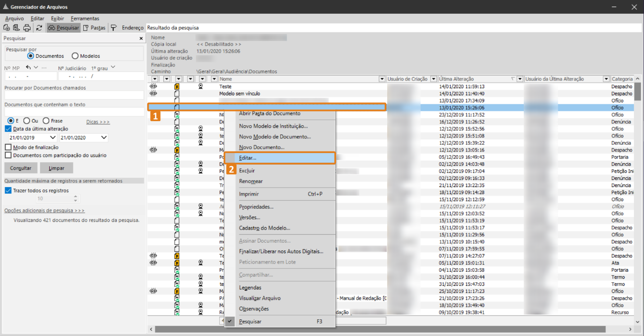Screen dimensions: 644x336
Task: Select the Frase radio option
Action: [x=46, y=121]
